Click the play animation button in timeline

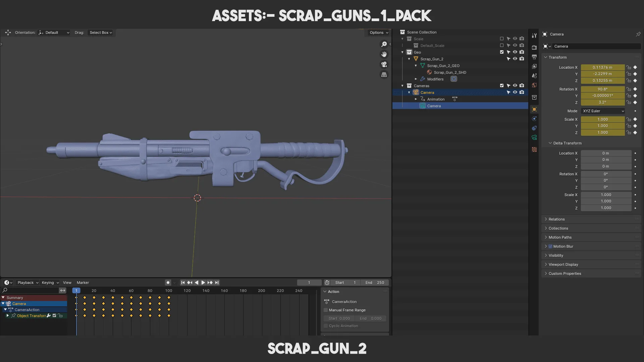tap(203, 283)
